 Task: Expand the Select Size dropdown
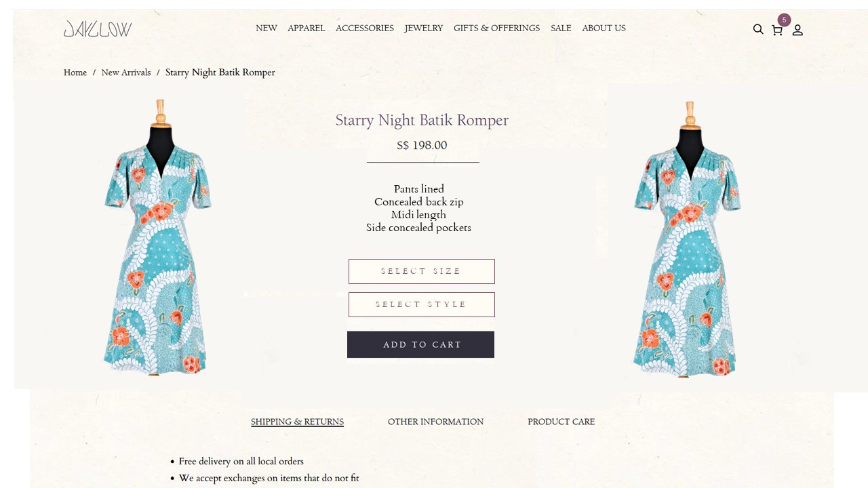pyautogui.click(x=422, y=271)
